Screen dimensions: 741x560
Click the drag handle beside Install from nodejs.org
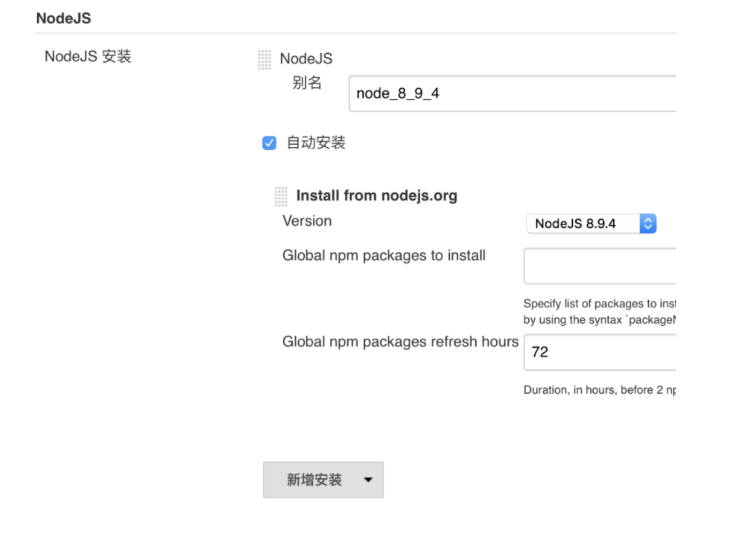281,196
